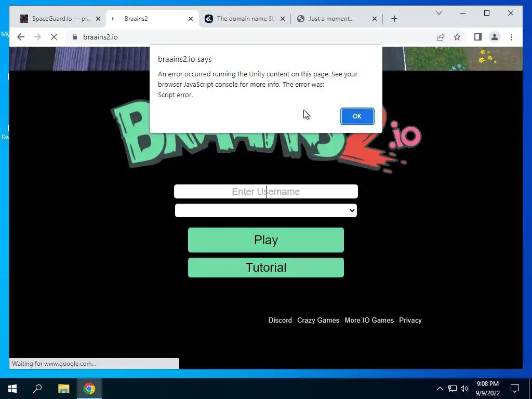This screenshot has width=532, height=399.
Task: Open the volume tray icon
Action: point(464,389)
